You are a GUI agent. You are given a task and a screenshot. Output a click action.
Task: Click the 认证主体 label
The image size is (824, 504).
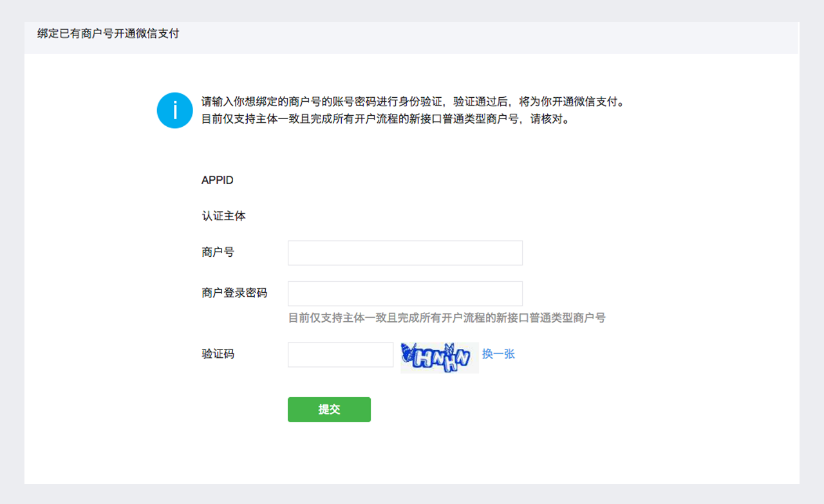[223, 216]
